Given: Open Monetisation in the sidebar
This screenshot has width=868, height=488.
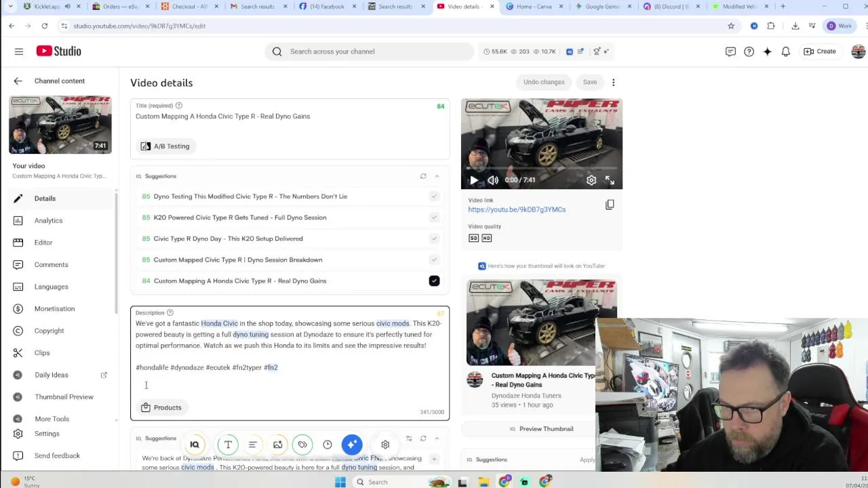Looking at the screenshot, I should point(59,308).
